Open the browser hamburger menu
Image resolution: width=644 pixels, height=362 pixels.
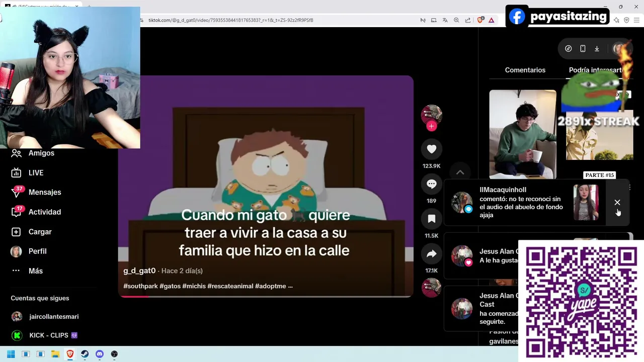point(636,20)
